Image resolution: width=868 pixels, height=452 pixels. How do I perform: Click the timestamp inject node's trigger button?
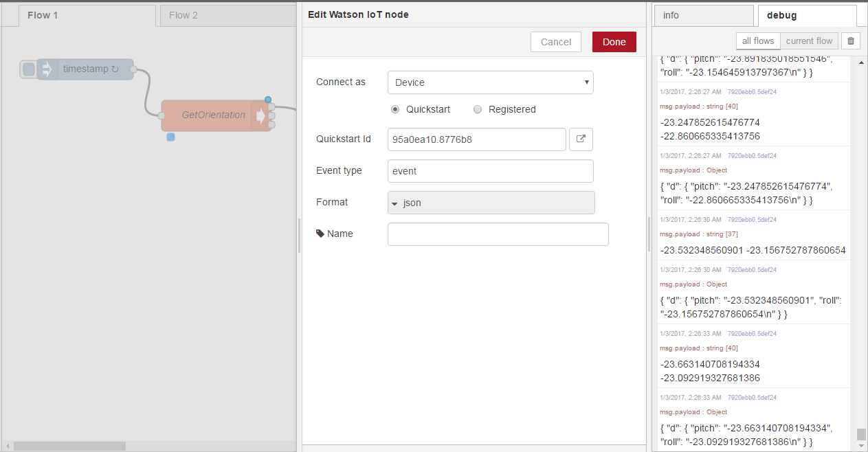(29, 69)
